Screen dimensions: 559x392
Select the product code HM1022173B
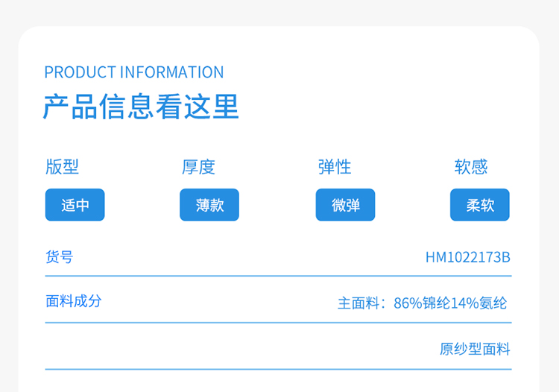click(468, 257)
